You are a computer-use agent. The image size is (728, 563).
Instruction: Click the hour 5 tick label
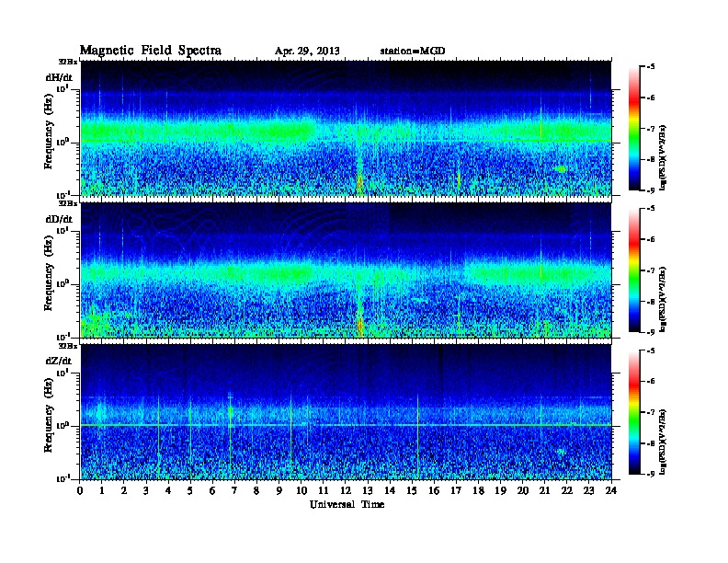[190, 491]
